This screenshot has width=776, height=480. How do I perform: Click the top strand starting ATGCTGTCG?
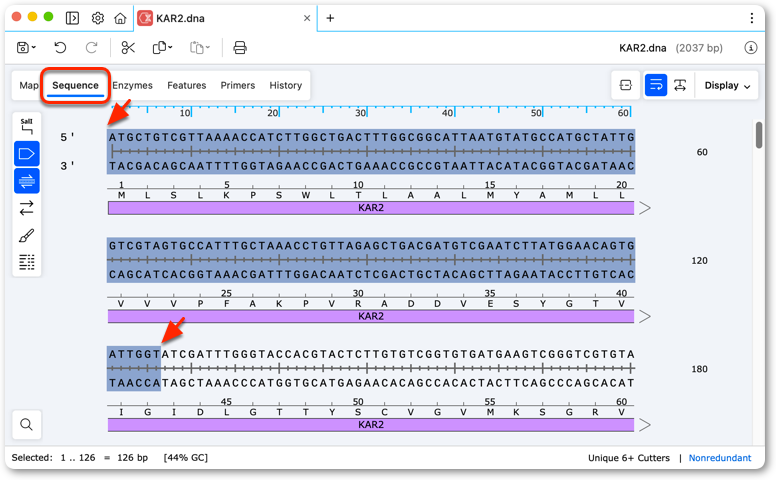(x=371, y=137)
